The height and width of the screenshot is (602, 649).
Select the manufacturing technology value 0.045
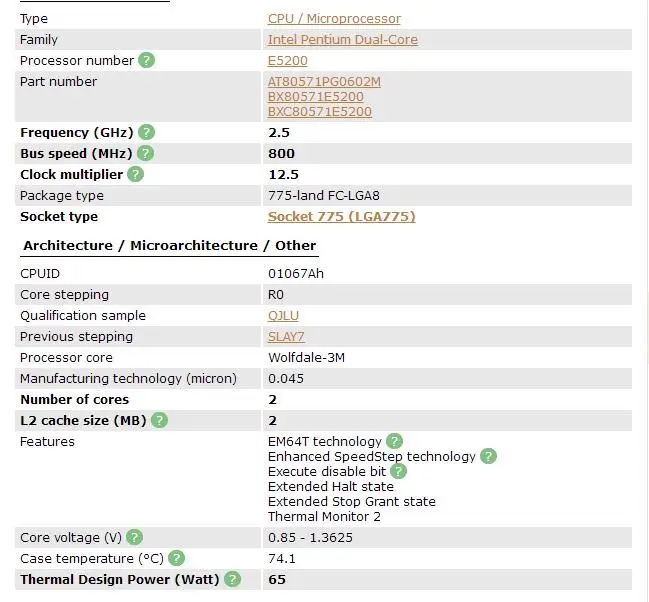[x=286, y=378]
